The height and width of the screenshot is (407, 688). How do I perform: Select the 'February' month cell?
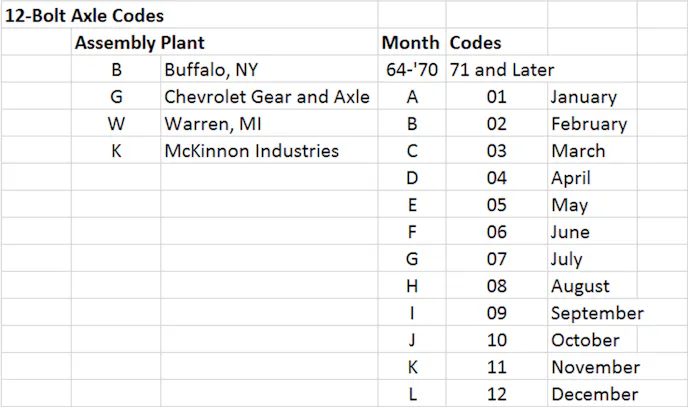(589, 124)
